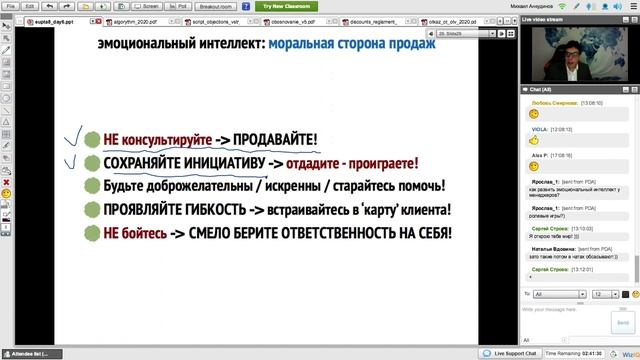Open options dropdown on eupta8_day6.ppt tab

coord(92,21)
